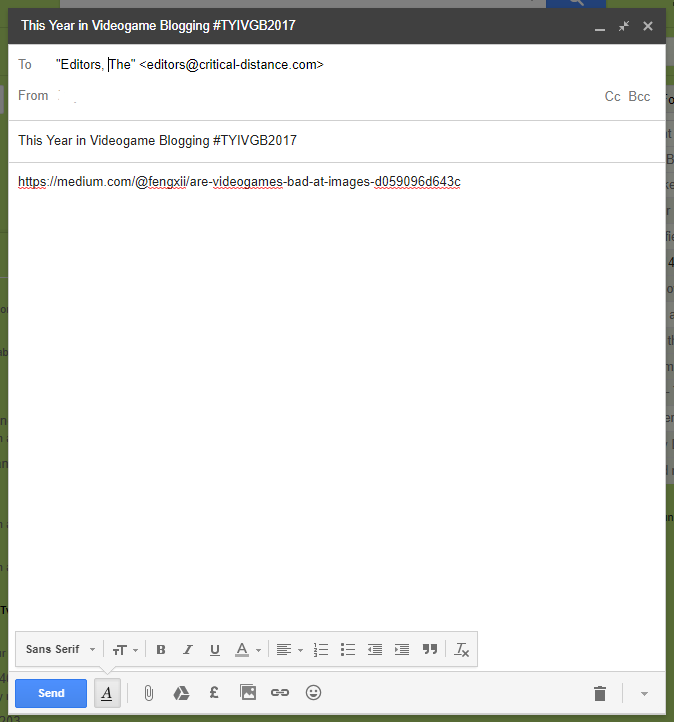Insert files using Google Drive icon
The height and width of the screenshot is (722, 674).
click(181, 693)
